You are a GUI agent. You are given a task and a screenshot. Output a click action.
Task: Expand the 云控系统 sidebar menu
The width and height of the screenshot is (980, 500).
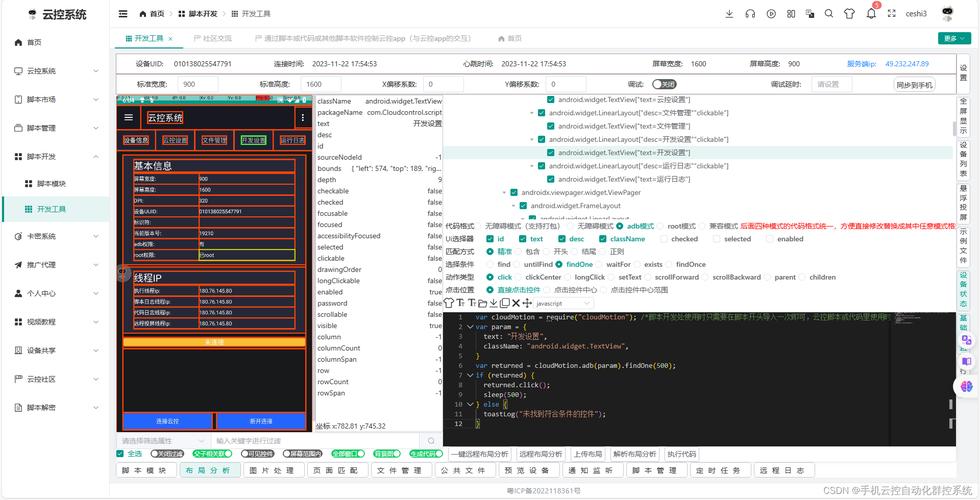point(55,71)
